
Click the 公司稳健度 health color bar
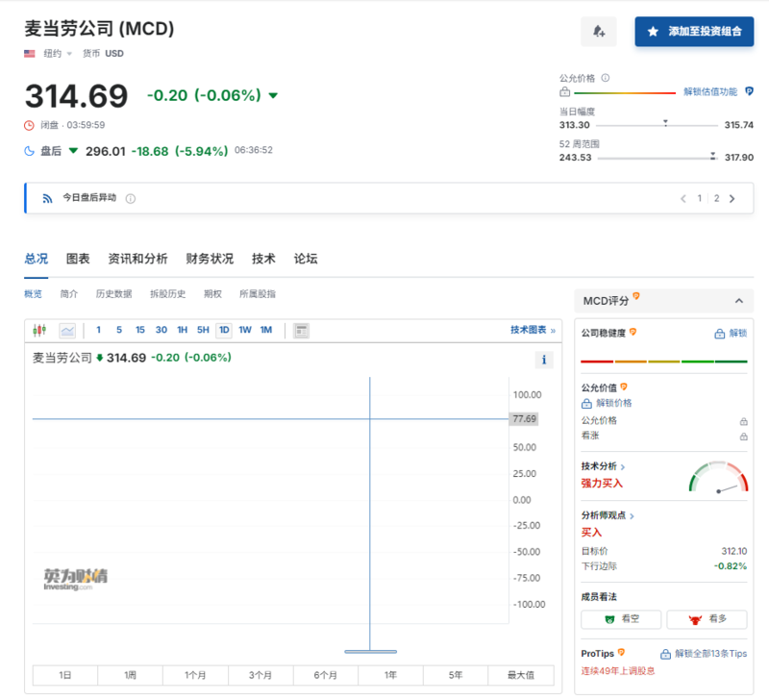(664, 362)
